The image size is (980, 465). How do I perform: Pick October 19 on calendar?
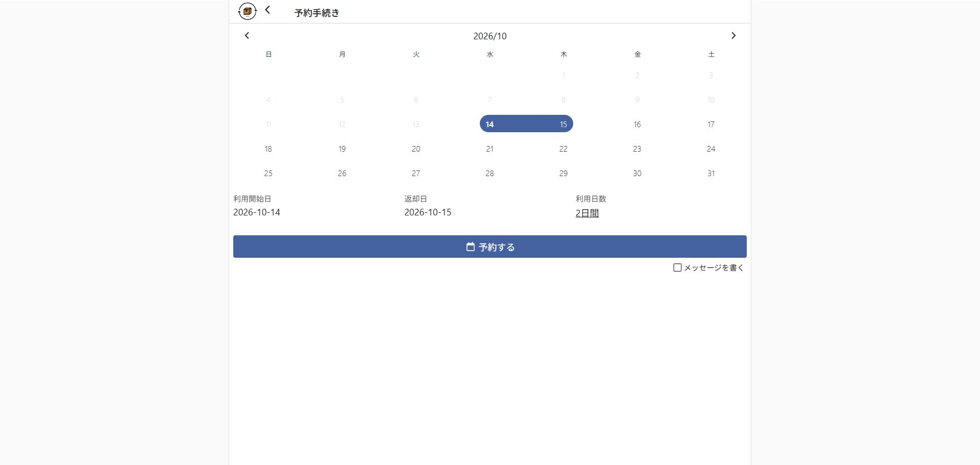pos(342,149)
